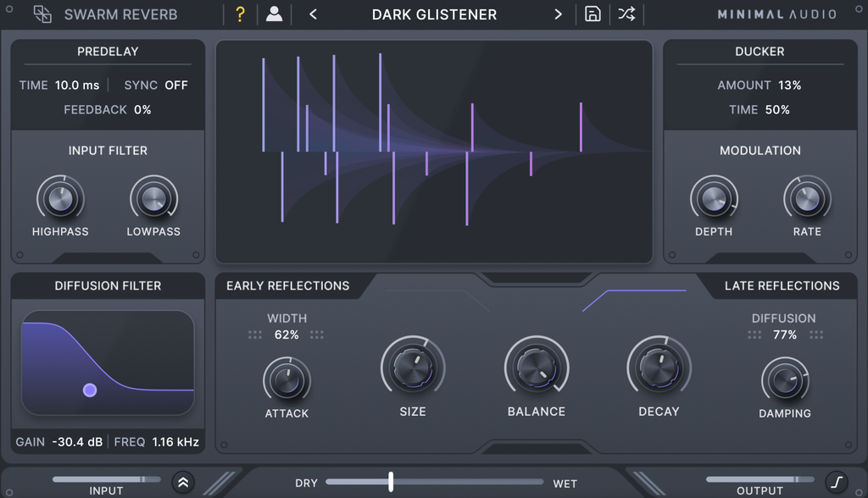Switch to the Late Reflections tab
868x498 pixels.
[x=780, y=285]
